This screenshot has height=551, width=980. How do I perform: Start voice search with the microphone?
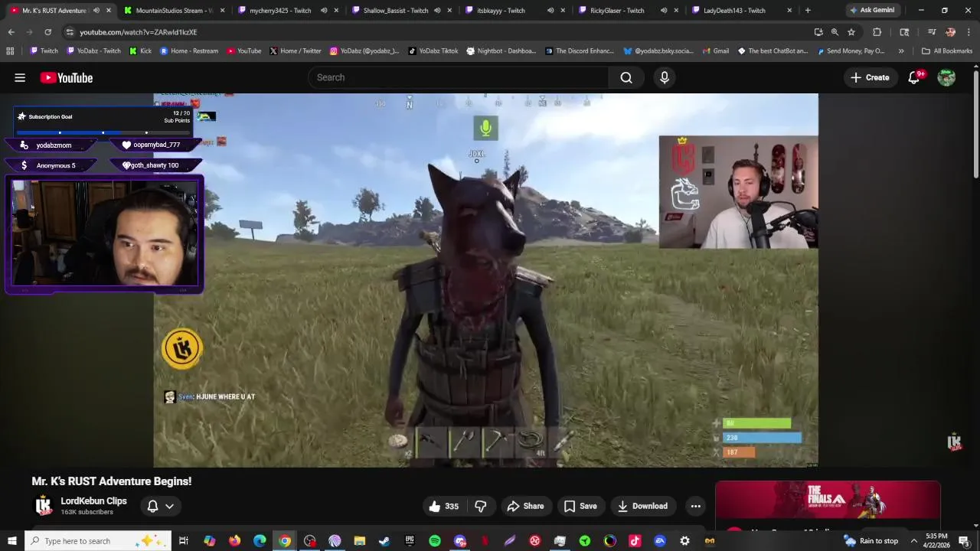tap(665, 77)
